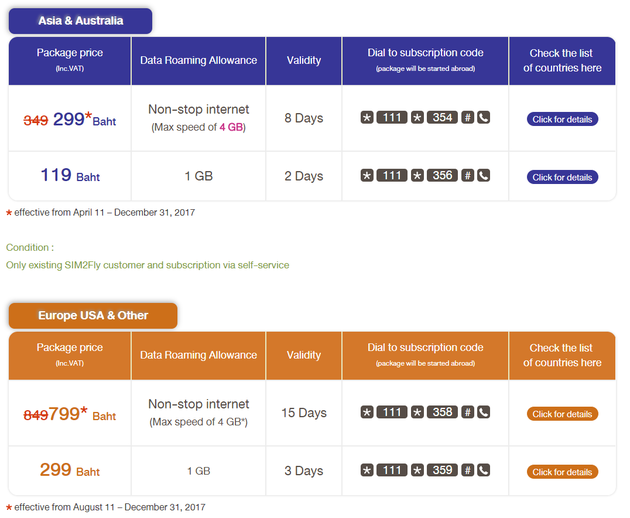Click the hash key icon in the 358 row
630x518 pixels.
tap(467, 412)
